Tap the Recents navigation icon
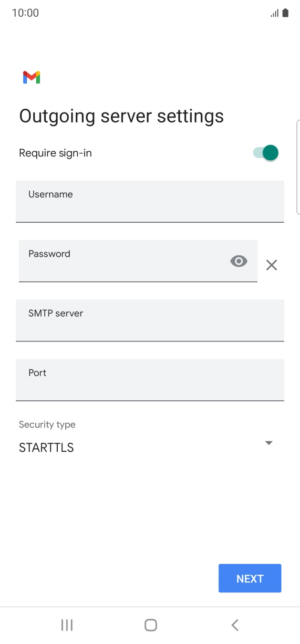 (x=67, y=624)
